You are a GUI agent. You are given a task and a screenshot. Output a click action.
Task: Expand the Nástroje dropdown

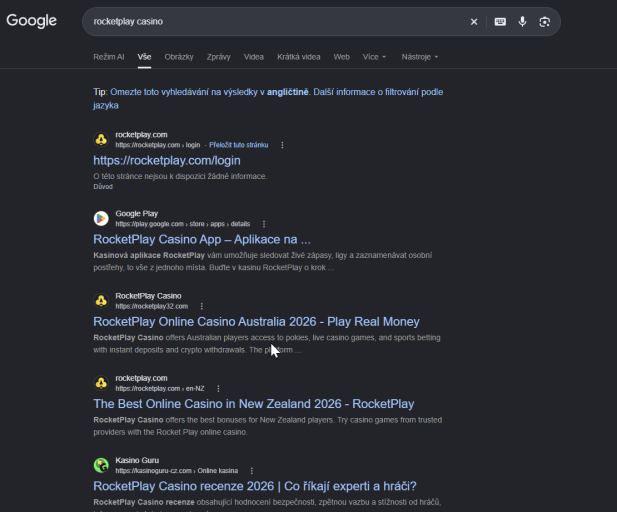tap(420, 57)
